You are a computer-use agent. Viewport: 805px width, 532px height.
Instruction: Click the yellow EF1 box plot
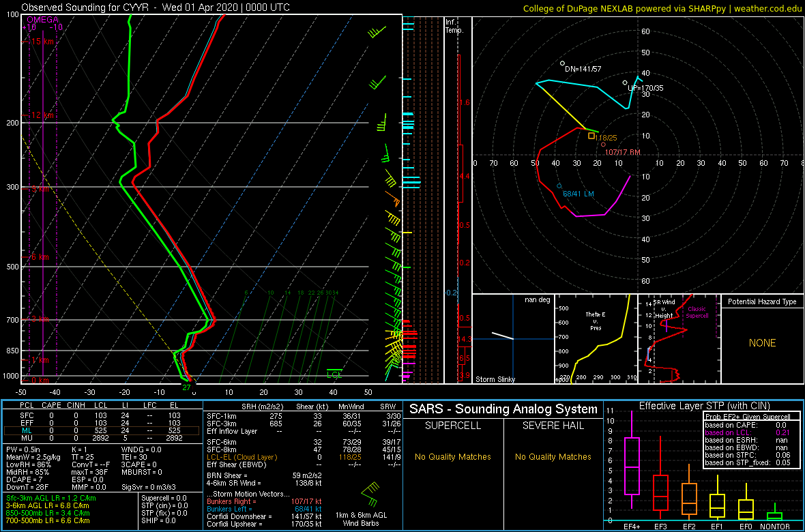(x=718, y=497)
